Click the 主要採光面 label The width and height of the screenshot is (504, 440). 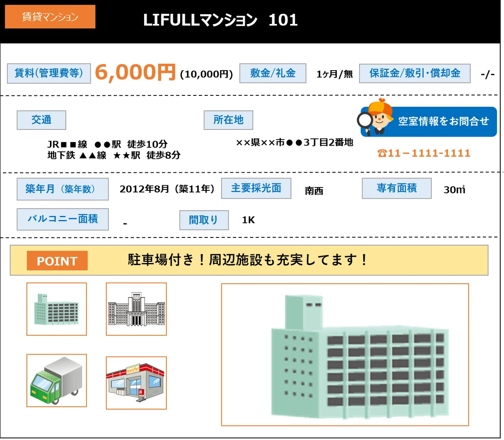tap(256, 188)
